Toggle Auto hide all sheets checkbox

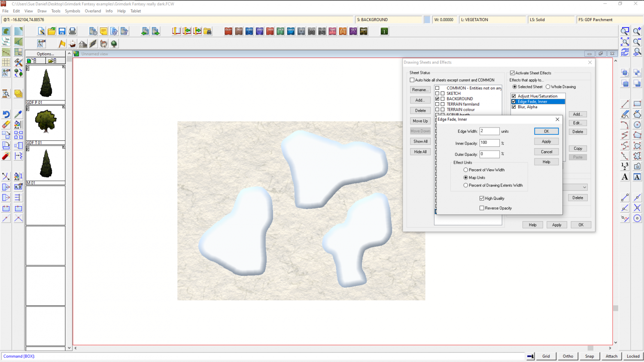point(412,80)
